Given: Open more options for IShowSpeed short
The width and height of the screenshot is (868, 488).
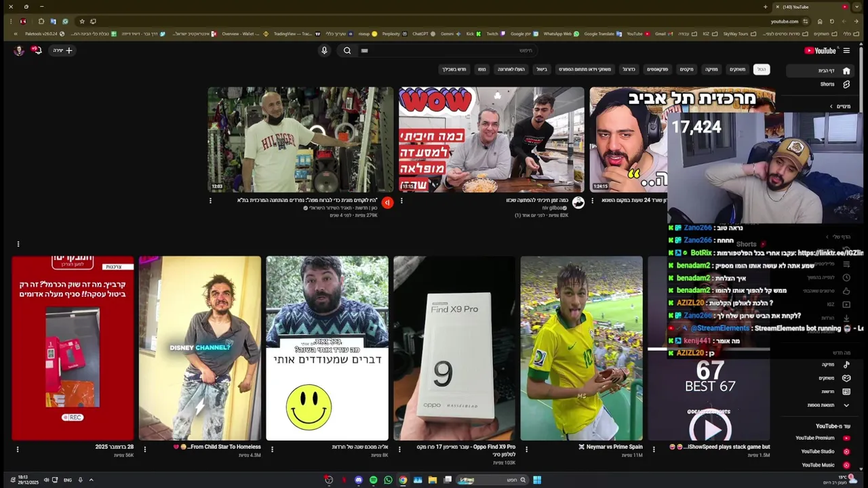Looking at the screenshot, I should (x=654, y=449).
